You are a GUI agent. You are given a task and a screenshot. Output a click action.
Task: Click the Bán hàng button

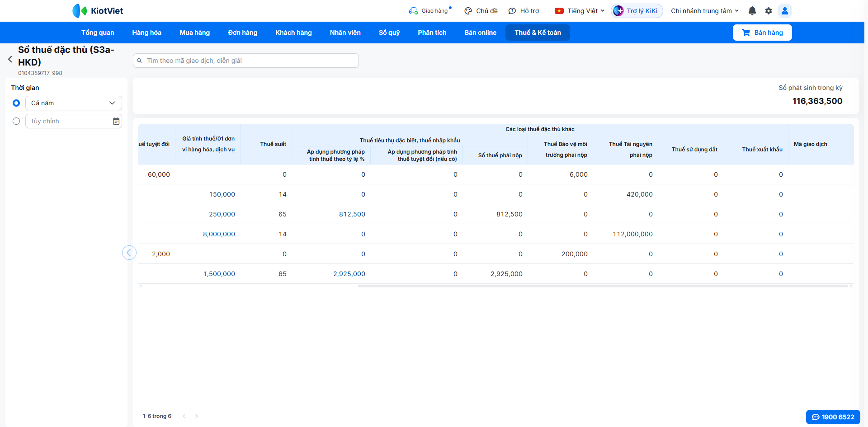click(x=762, y=33)
